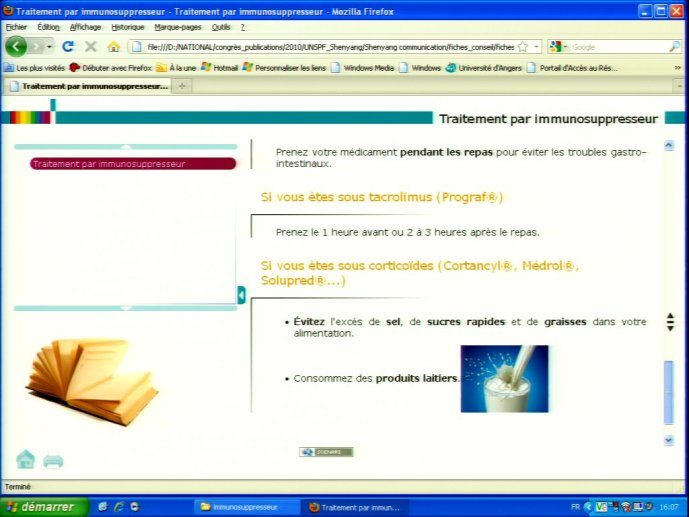Click the search magnifier icon
689x517 pixels.
pos(674,47)
